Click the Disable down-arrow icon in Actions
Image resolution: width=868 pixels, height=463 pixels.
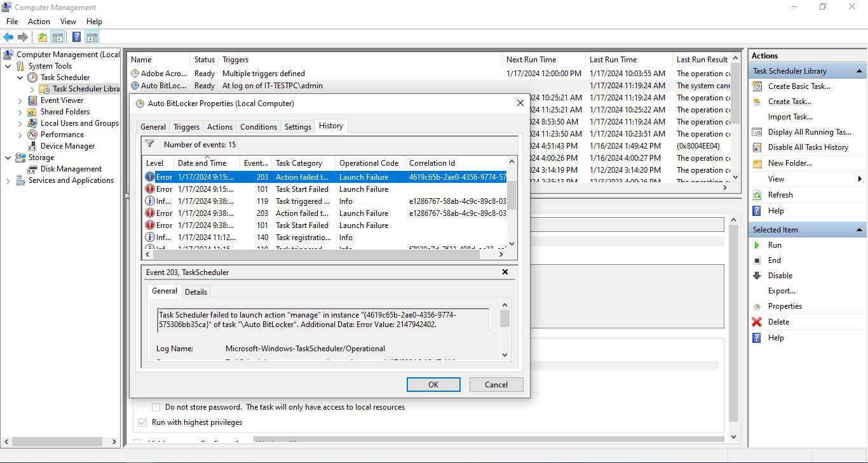pos(757,276)
